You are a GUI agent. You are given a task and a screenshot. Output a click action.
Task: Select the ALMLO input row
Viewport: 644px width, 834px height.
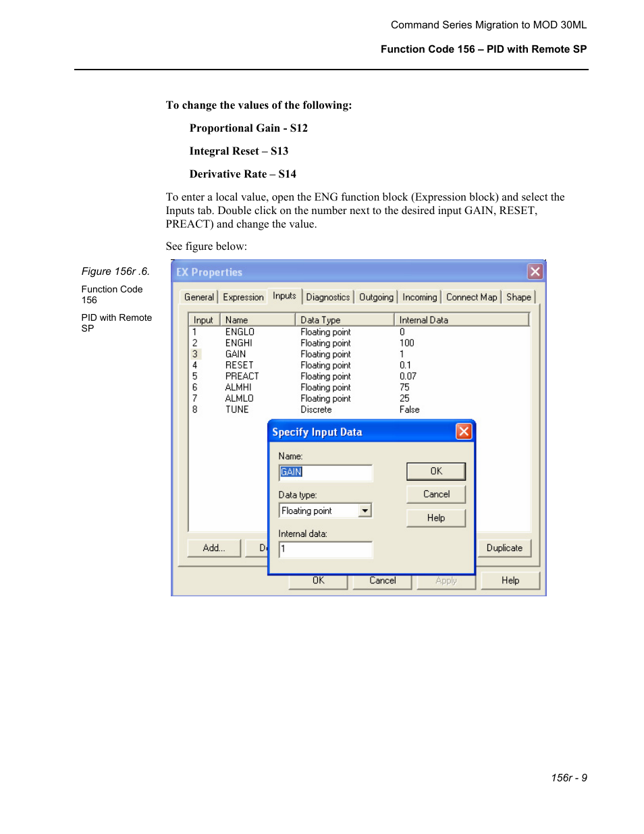tap(359, 398)
